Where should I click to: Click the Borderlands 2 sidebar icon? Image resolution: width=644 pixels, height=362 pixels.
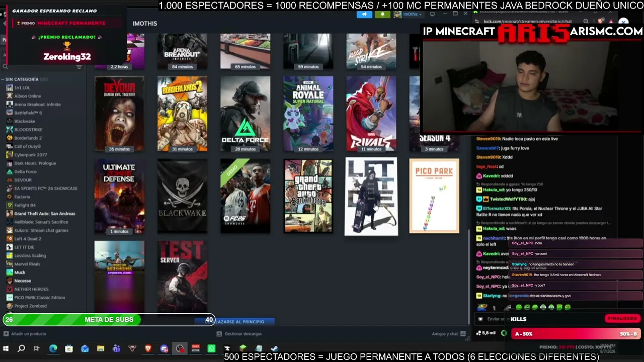[10, 138]
